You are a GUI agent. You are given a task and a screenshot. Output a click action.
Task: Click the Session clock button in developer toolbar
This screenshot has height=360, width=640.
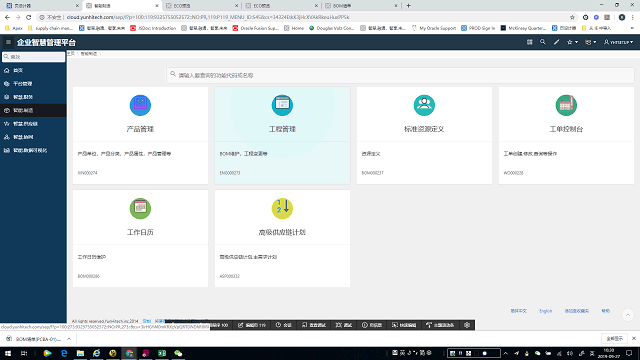[x=283, y=325]
